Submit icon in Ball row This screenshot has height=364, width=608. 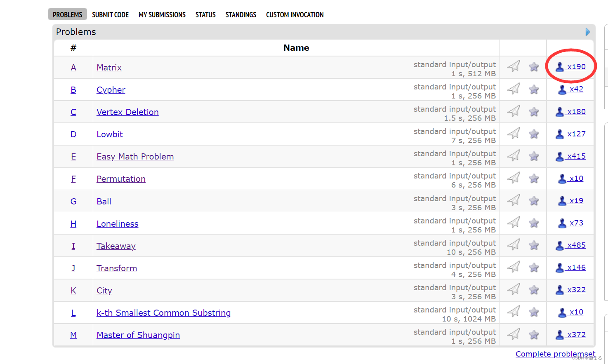point(514,200)
